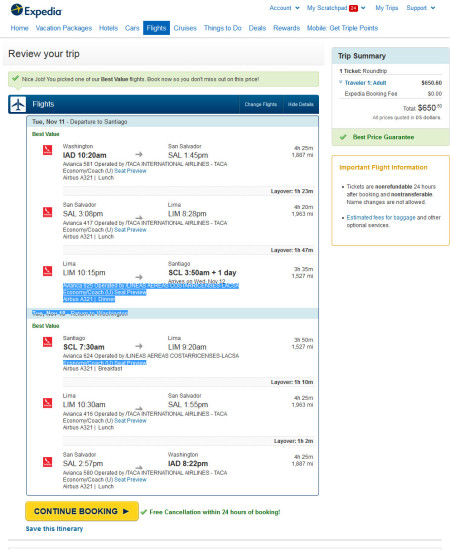
Task: Click Avianca logo beside SAL 2:57pm flight
Action: click(x=47, y=462)
